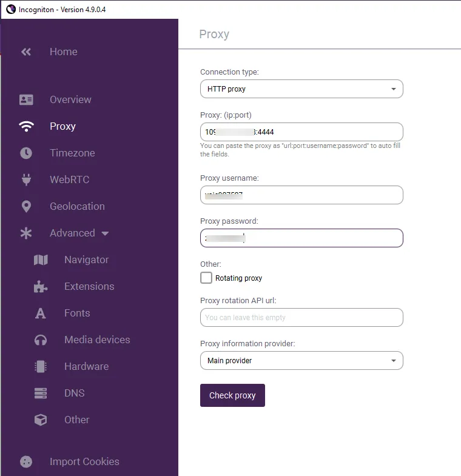The height and width of the screenshot is (476, 461).
Task: Focus the Proxy rotation API url field
Action: click(301, 318)
